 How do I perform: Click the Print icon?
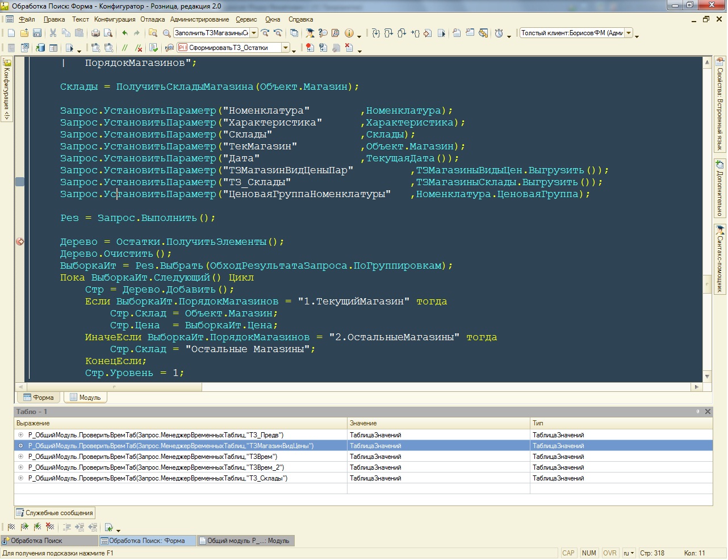pos(97,33)
